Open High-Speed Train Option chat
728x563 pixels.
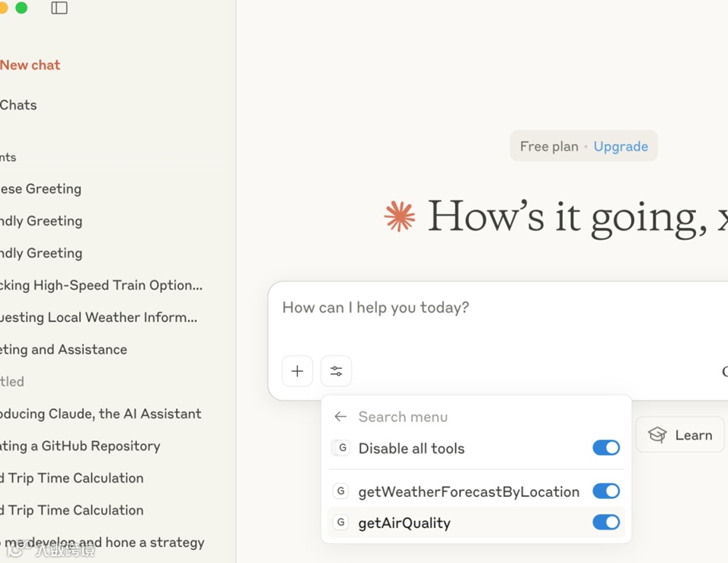coord(101,285)
